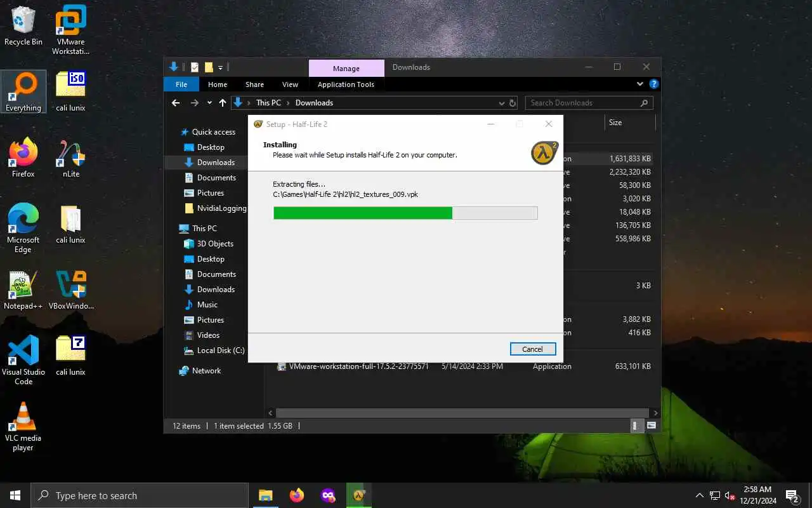
Task: Select the VBoxWindo... desktop shortcut
Action: click(x=70, y=290)
